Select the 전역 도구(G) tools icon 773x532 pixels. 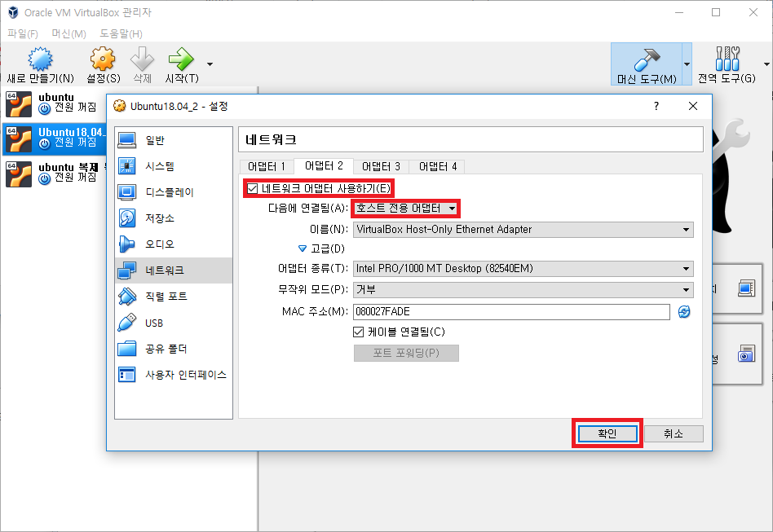(x=727, y=59)
